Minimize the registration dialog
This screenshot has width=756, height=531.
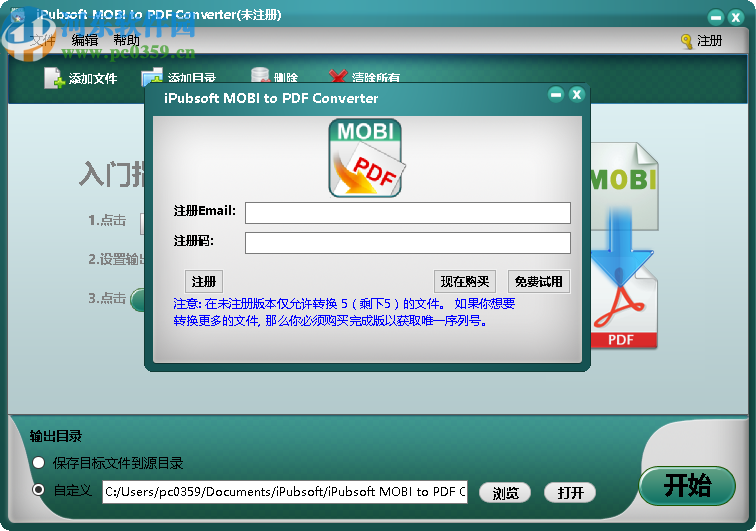tap(556, 94)
